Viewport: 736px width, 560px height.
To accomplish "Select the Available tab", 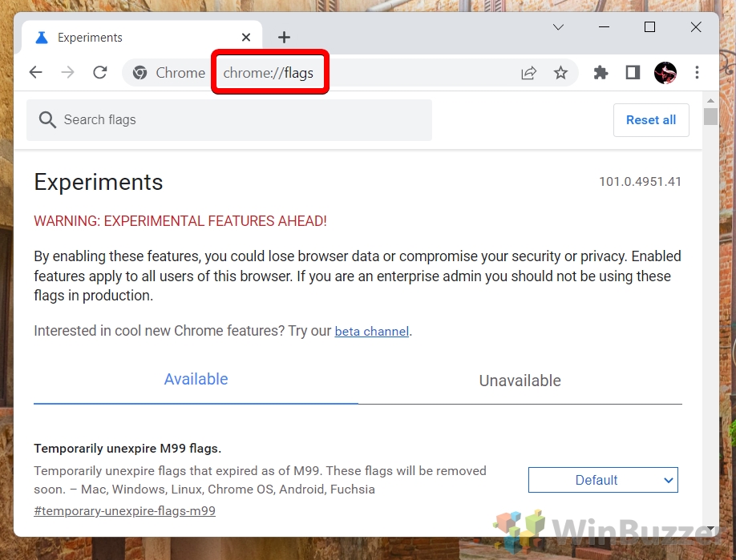I will 196,379.
